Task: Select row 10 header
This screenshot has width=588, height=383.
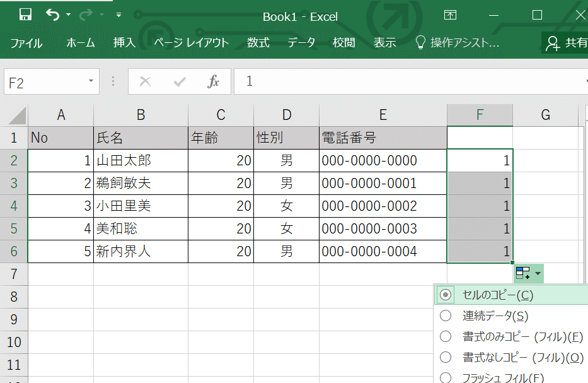Action: [14, 342]
